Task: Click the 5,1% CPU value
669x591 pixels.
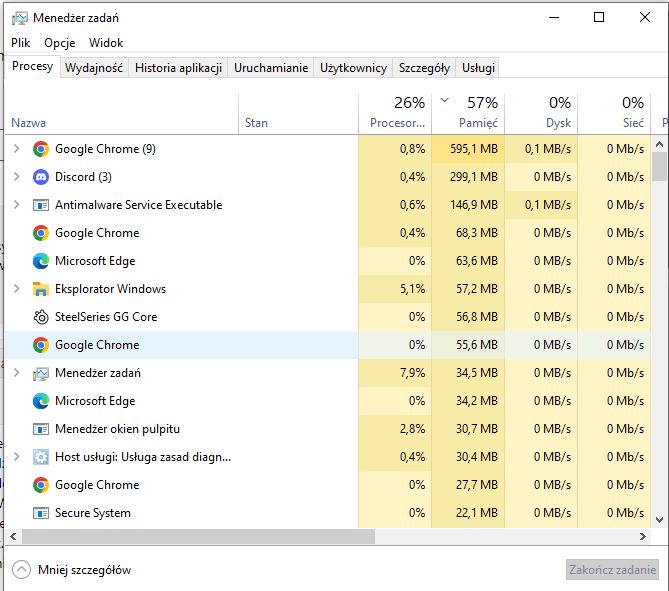Action: [x=413, y=289]
